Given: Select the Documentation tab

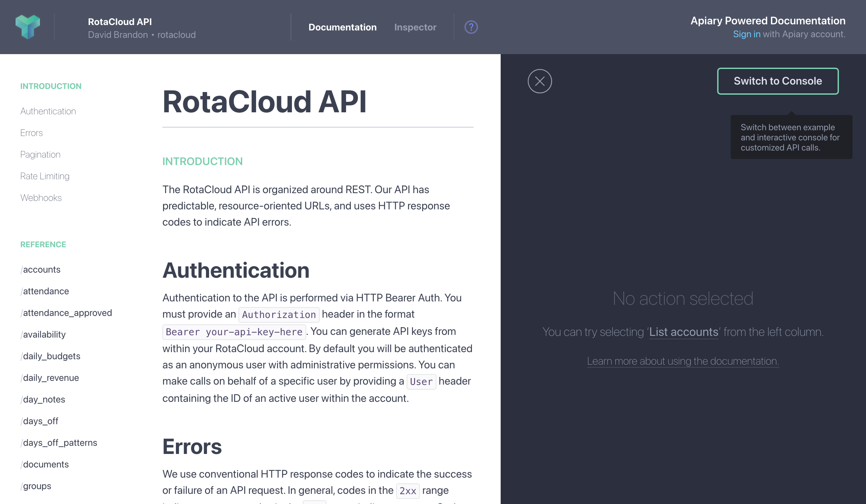Looking at the screenshot, I should click(x=342, y=27).
